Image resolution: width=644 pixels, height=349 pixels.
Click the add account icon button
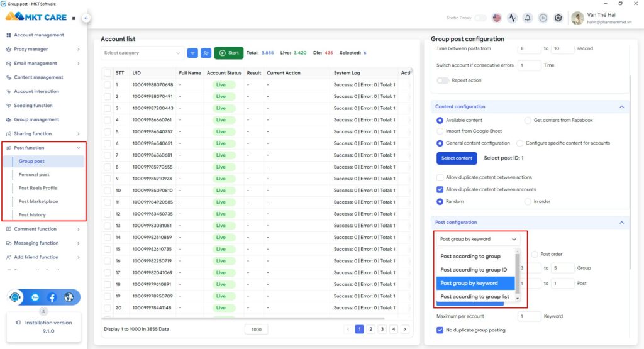click(x=206, y=53)
